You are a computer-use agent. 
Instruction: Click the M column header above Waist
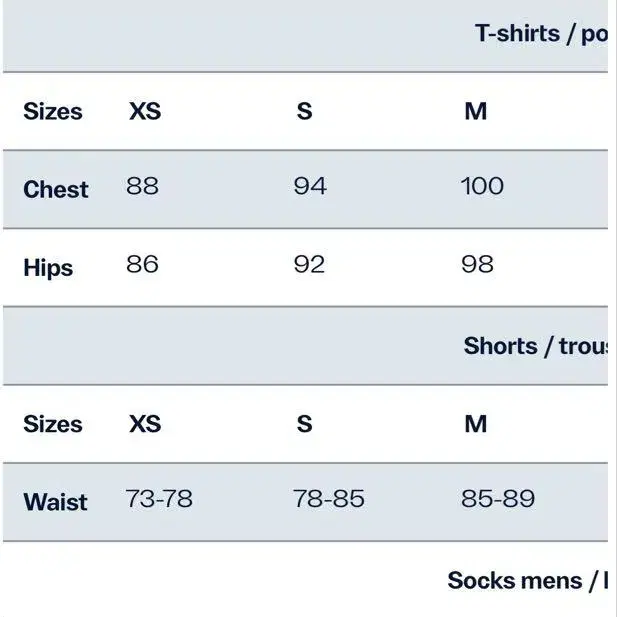point(476,424)
